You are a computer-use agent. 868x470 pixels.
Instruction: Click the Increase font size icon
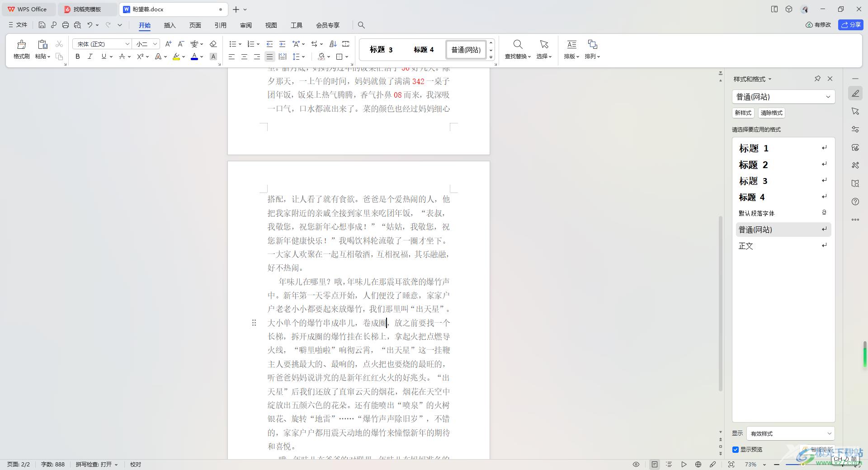[x=168, y=44]
